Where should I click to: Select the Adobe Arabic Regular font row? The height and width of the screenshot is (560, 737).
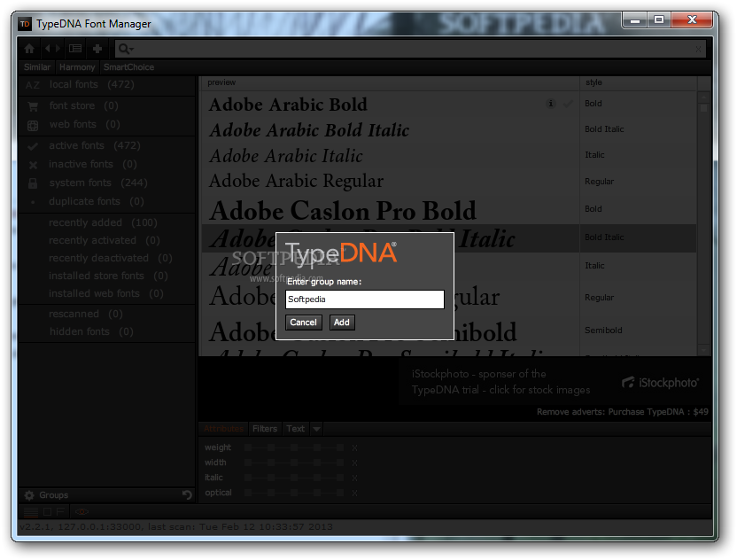coord(449,181)
